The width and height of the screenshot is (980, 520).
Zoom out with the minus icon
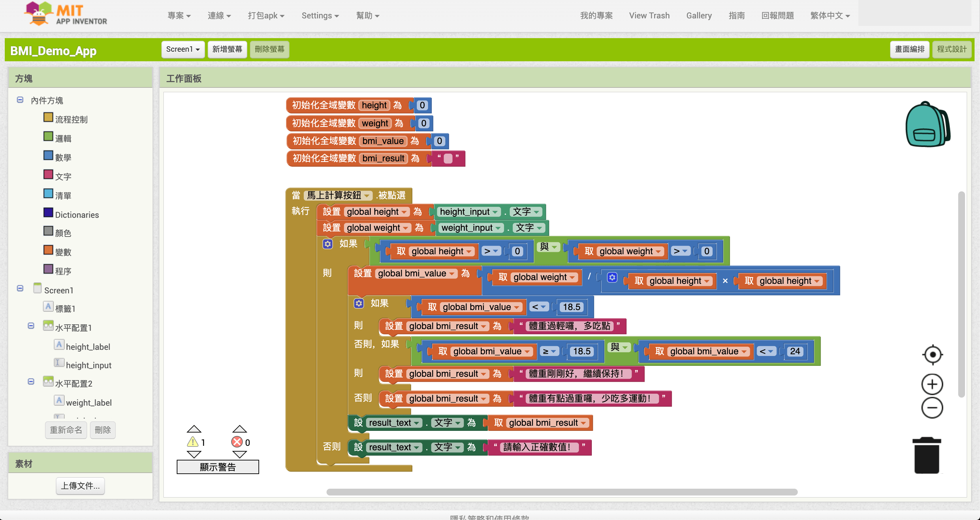pyautogui.click(x=932, y=408)
